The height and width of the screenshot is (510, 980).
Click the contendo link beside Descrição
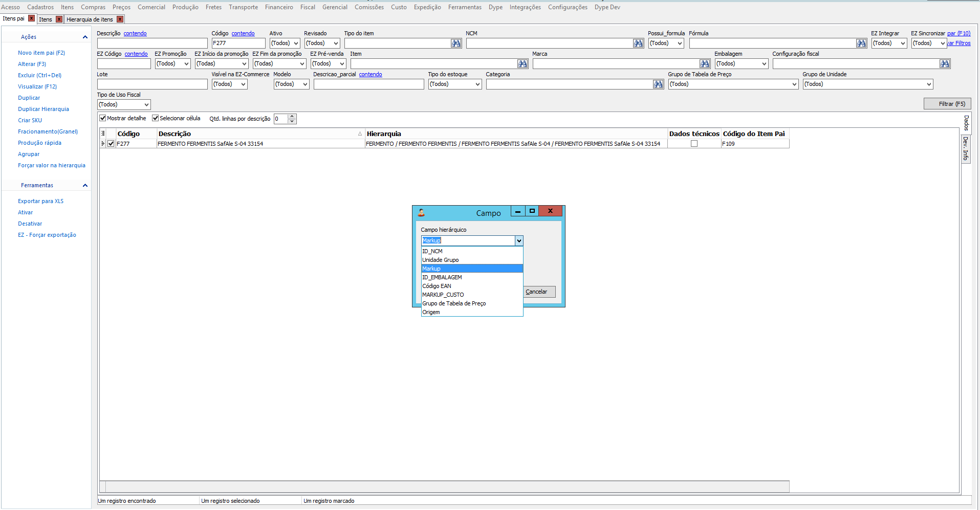(135, 33)
